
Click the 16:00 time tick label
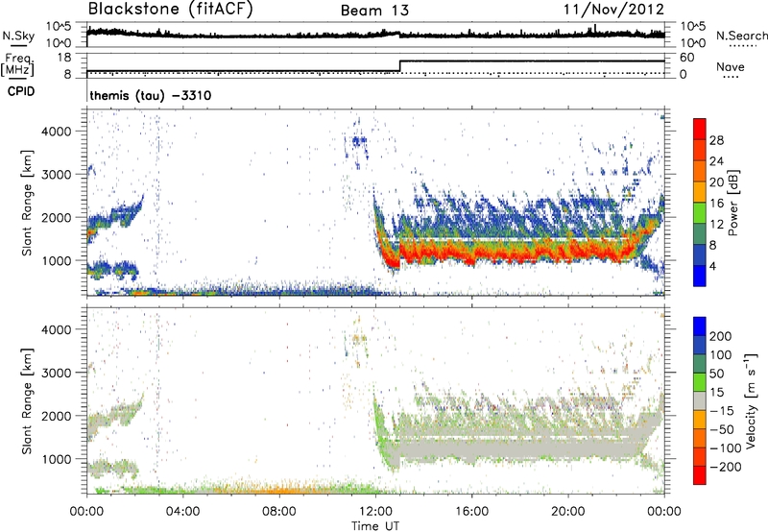[x=471, y=512]
